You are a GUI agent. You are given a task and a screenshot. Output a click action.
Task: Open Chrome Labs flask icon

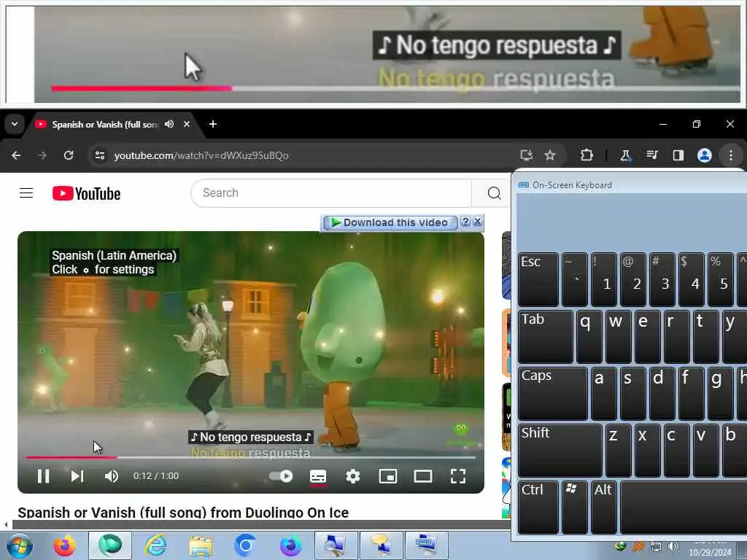tap(625, 155)
